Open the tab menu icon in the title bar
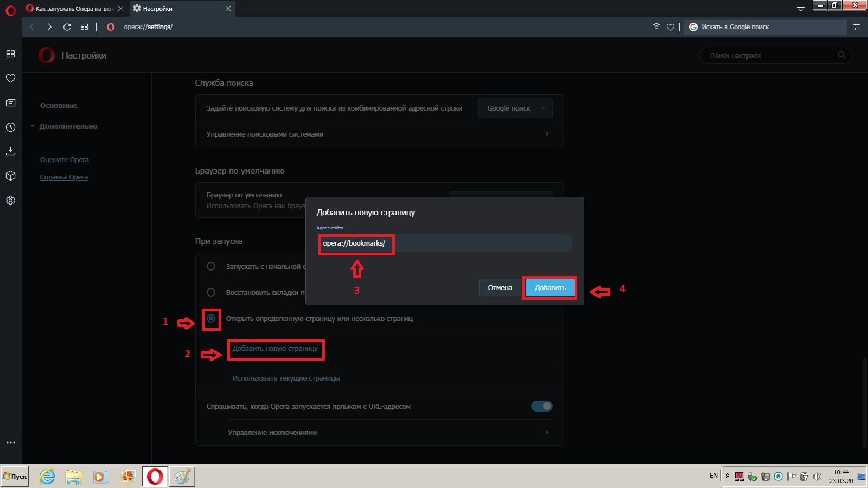This screenshot has width=868, height=488. pyautogui.click(x=800, y=8)
